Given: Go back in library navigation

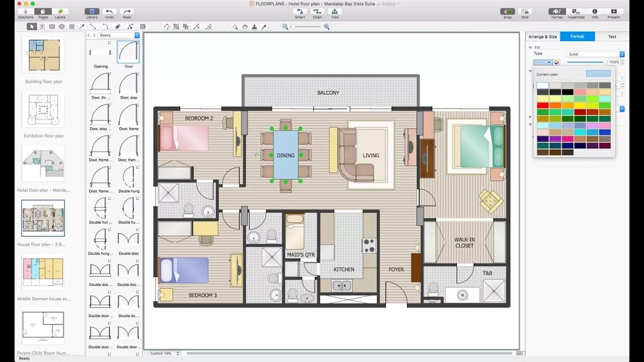Looking at the screenshot, I should point(89,35).
